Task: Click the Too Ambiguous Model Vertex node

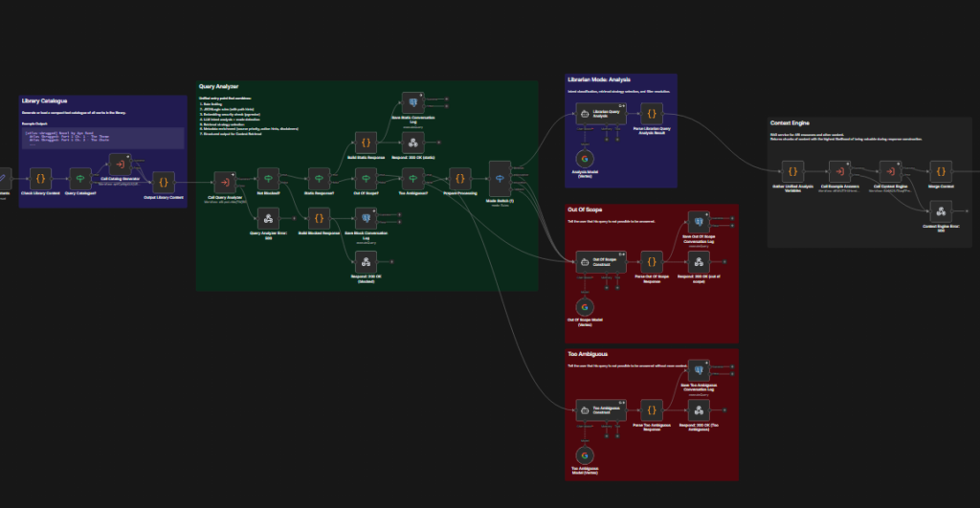Action: (x=586, y=454)
